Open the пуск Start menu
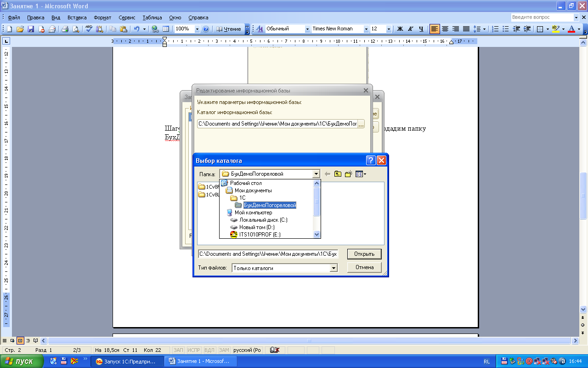This screenshot has height=368, width=588. pos(22,362)
